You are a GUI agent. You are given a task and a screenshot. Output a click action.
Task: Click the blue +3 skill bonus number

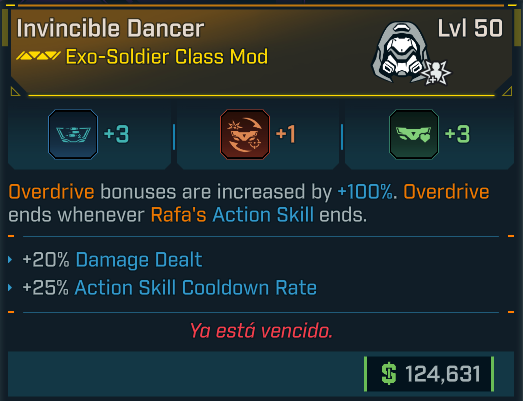coord(116,134)
